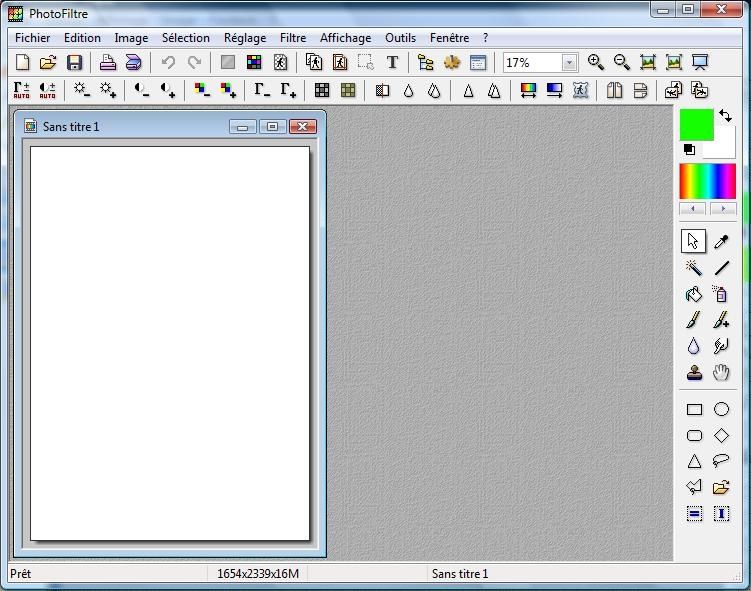Increase saturation with color squares plus icon

[228, 90]
